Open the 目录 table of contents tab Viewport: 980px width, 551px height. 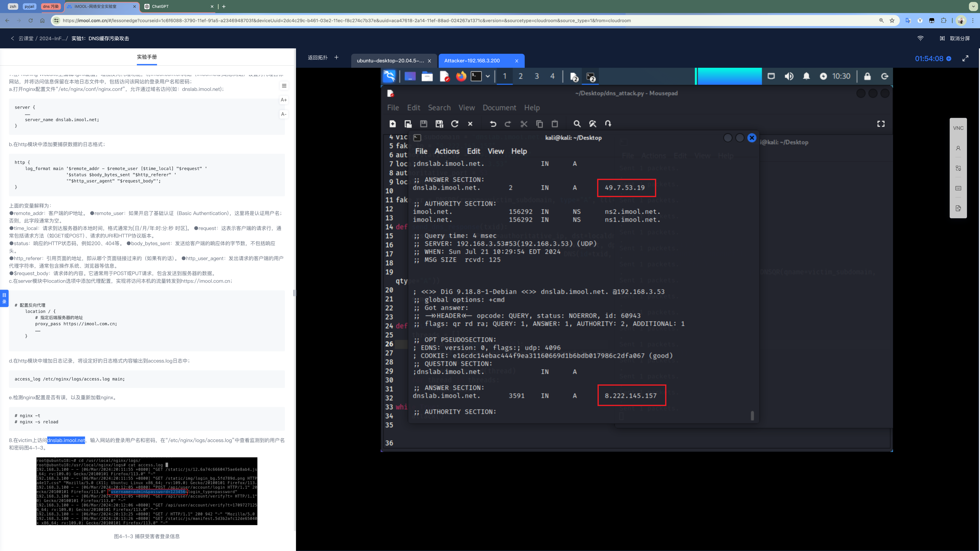[4, 299]
